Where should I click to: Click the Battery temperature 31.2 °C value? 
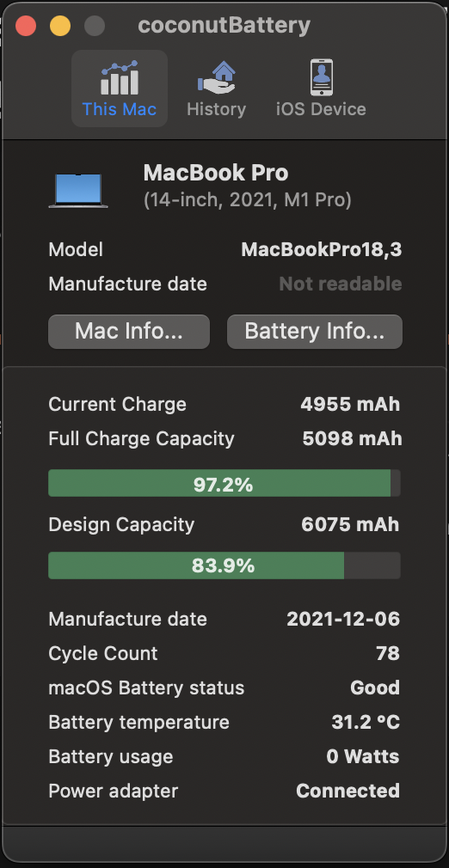(366, 722)
